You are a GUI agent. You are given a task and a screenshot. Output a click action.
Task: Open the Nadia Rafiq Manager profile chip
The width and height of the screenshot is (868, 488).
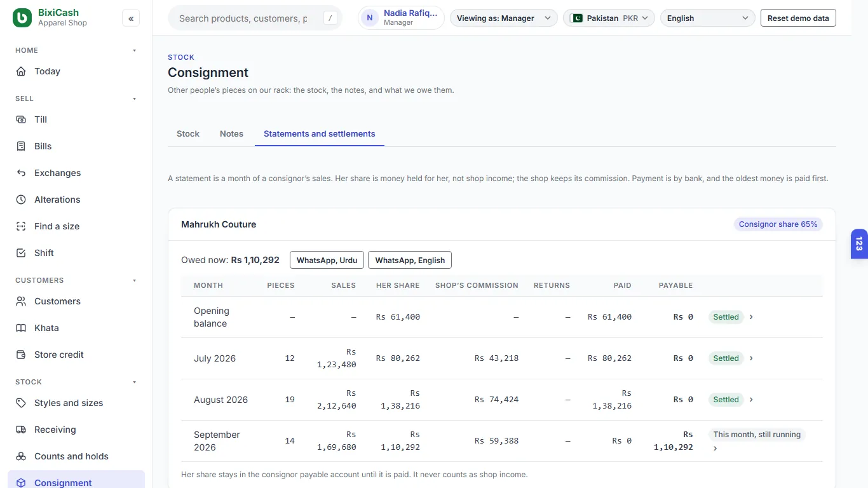pos(401,18)
